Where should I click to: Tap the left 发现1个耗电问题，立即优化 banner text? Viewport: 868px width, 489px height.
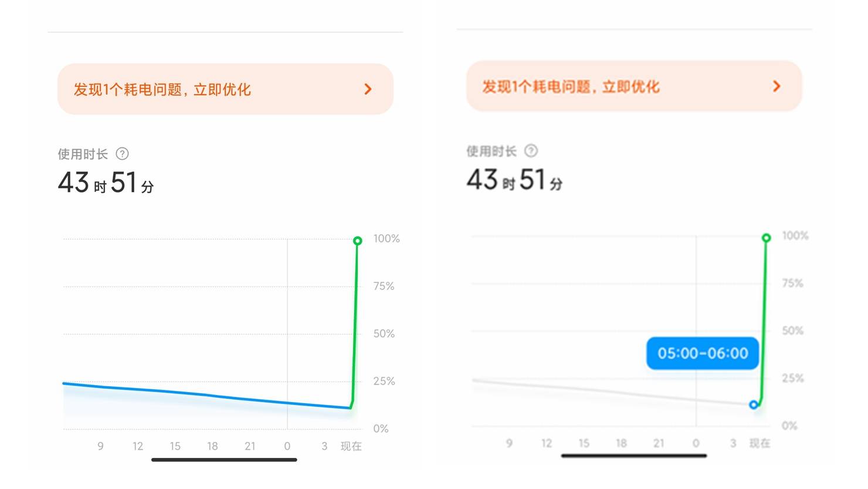pyautogui.click(x=162, y=89)
